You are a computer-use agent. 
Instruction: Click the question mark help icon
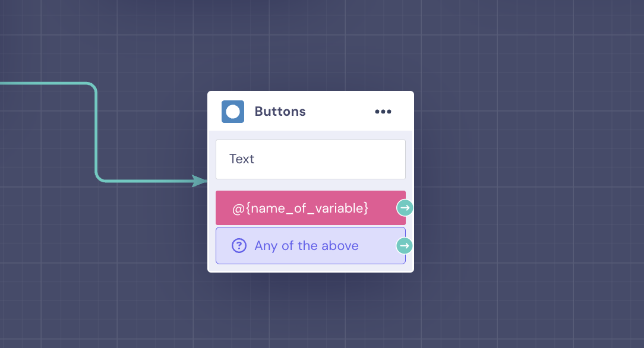pos(239,246)
